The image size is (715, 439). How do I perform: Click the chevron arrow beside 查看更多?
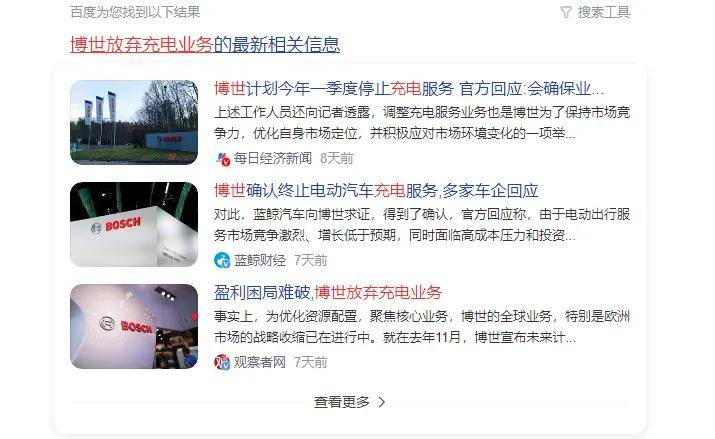(382, 402)
